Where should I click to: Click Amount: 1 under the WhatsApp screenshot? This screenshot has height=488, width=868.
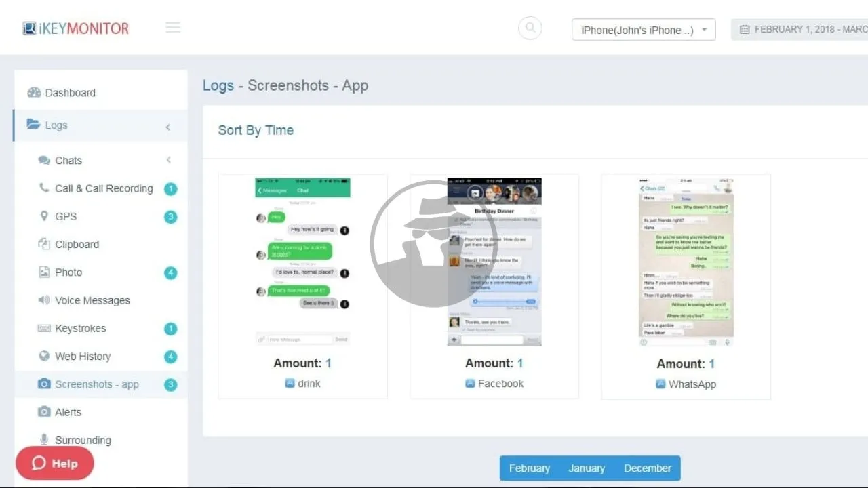coord(686,364)
